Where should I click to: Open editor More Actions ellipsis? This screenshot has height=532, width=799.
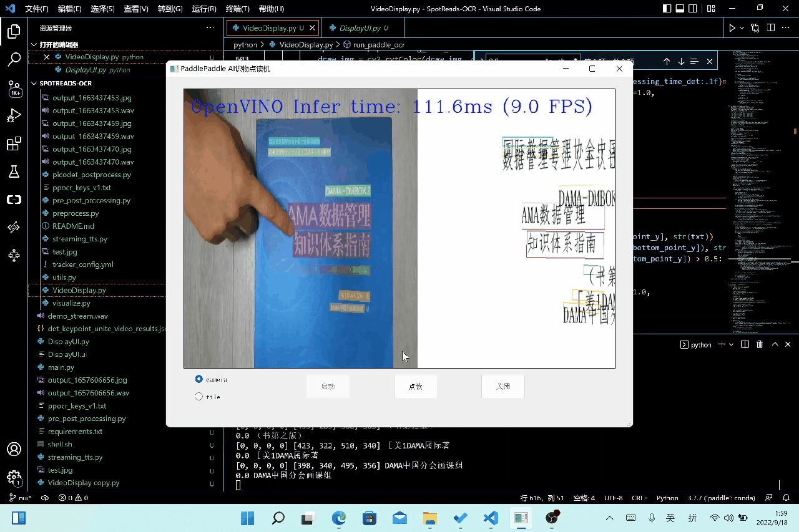pyautogui.click(x=786, y=28)
